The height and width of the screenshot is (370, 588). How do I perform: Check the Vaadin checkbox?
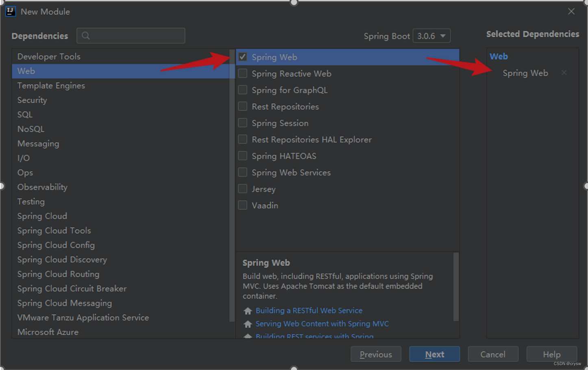pos(243,205)
